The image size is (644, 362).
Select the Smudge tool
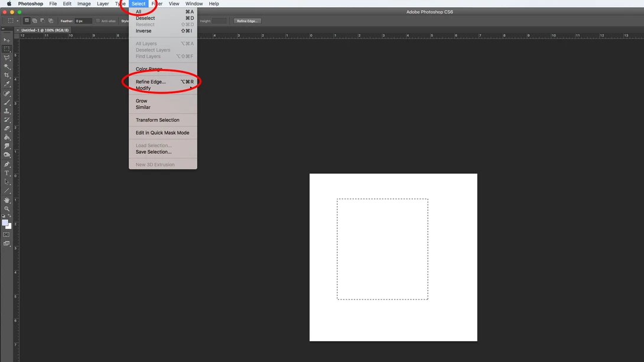pyautogui.click(x=6, y=146)
